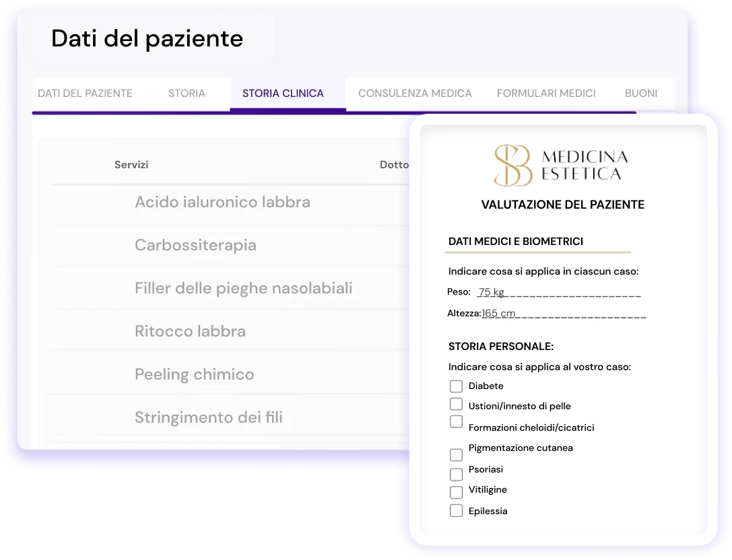Switch to the STORIA tab
The height and width of the screenshot is (560, 732).
click(x=187, y=94)
